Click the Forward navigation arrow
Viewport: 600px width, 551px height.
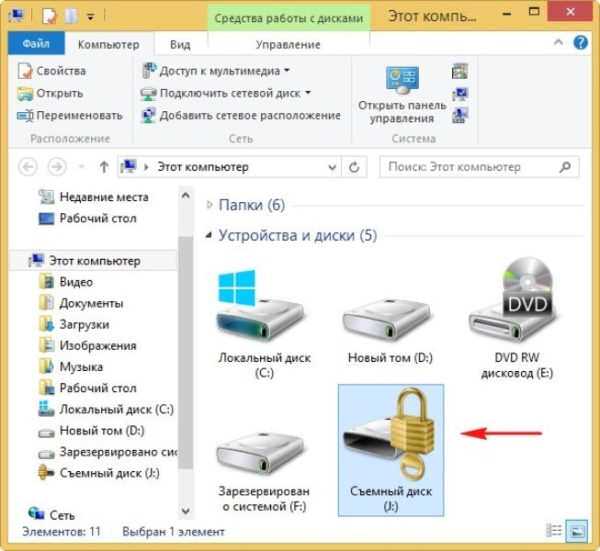click(x=57, y=167)
